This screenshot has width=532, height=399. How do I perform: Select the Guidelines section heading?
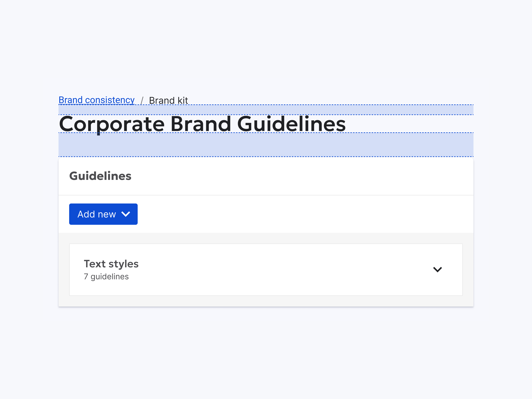(x=100, y=176)
